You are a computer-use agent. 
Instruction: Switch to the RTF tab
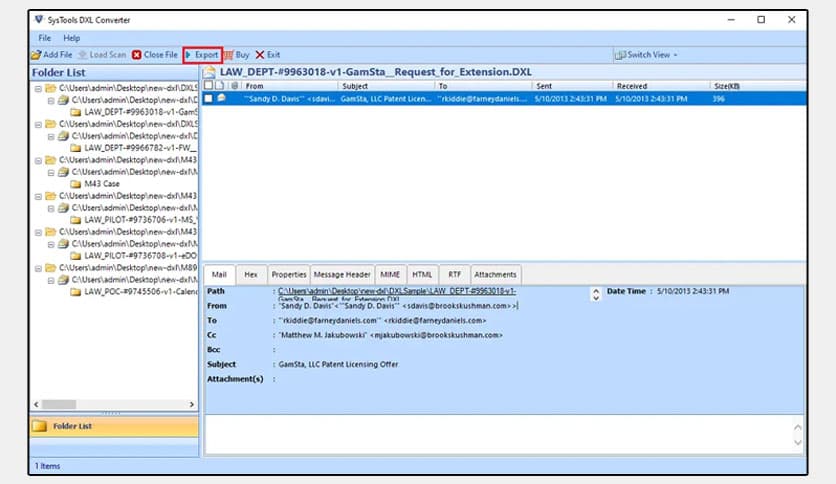click(x=454, y=275)
